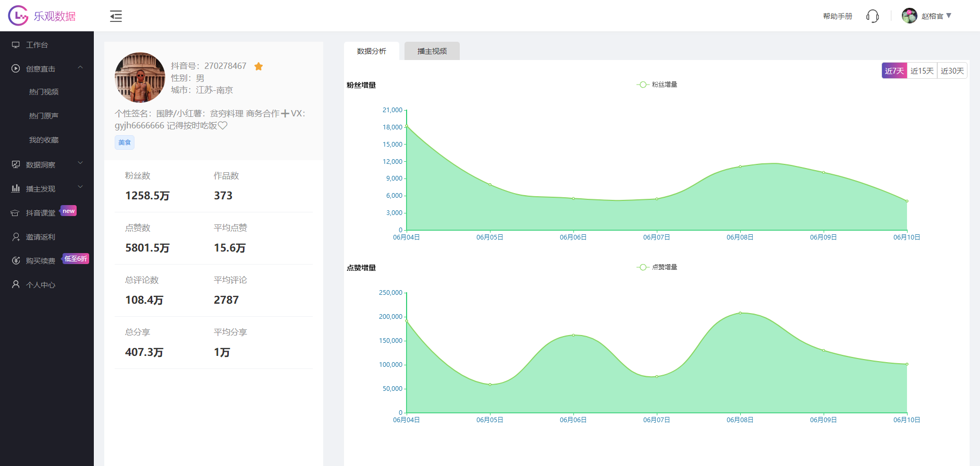Click the 播主发现 bar chart icon
This screenshot has width=980, height=466.
(16, 188)
